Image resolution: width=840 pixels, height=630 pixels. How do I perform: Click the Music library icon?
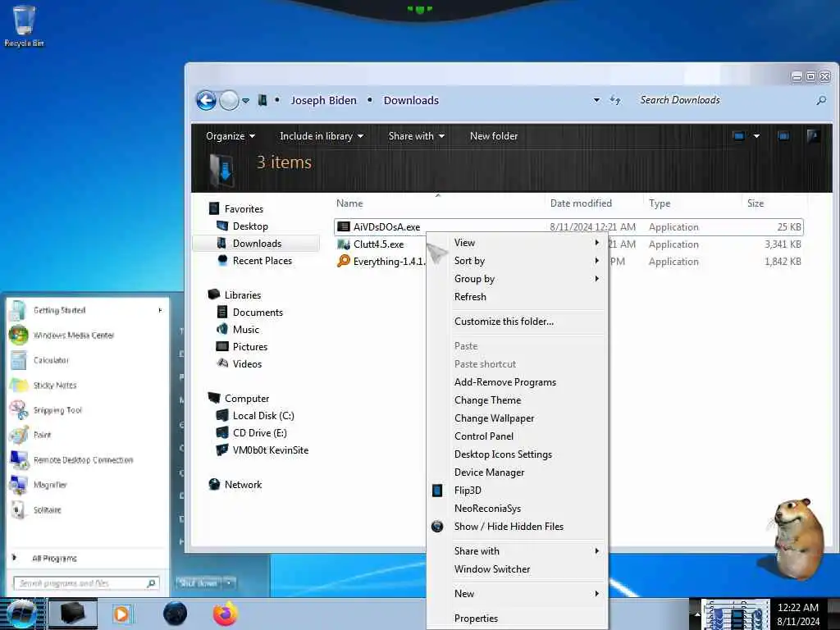pyautogui.click(x=222, y=329)
